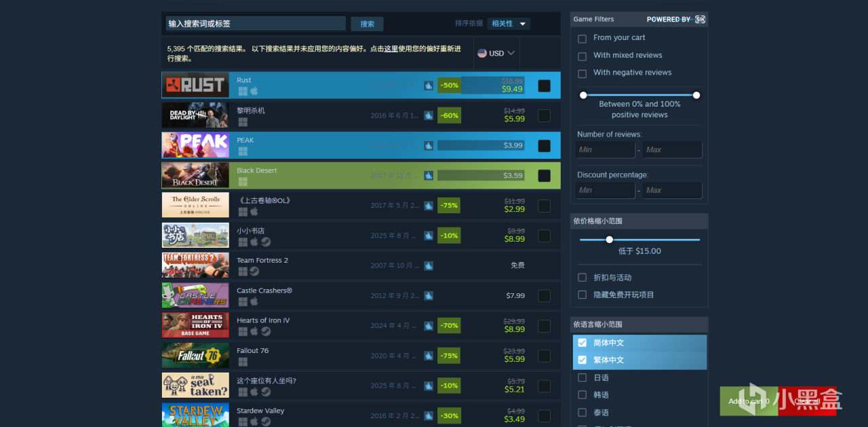
Task: Enable the From your cart filter
Action: click(x=582, y=39)
